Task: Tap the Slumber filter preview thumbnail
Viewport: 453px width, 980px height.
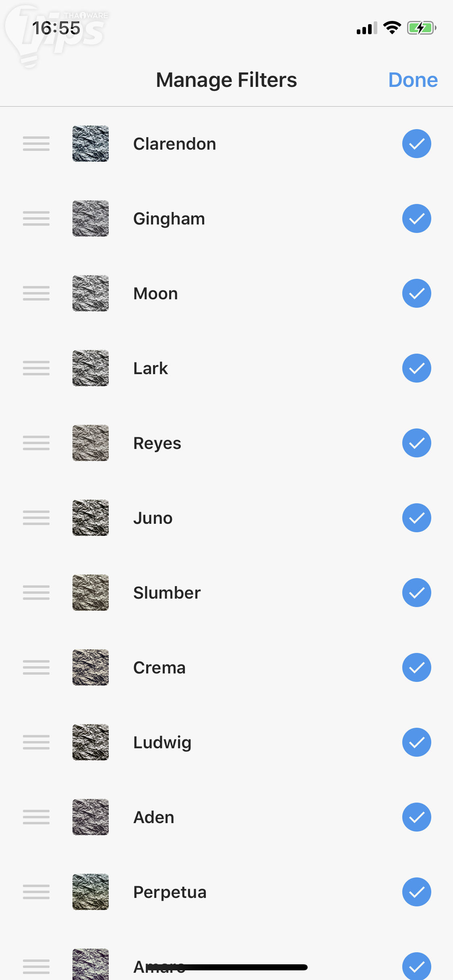Action: click(x=91, y=593)
